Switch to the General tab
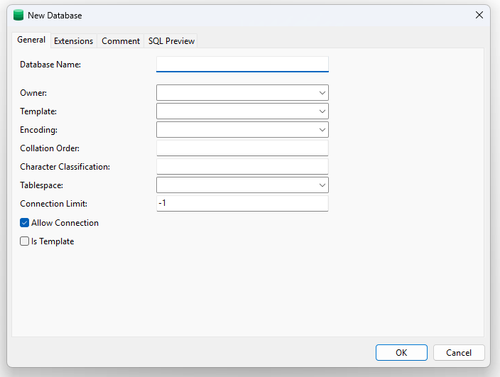This screenshot has height=377, width=500. (31, 40)
